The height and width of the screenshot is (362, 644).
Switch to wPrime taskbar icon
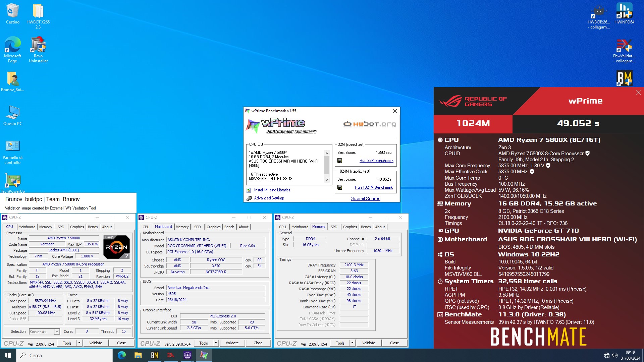(x=204, y=355)
